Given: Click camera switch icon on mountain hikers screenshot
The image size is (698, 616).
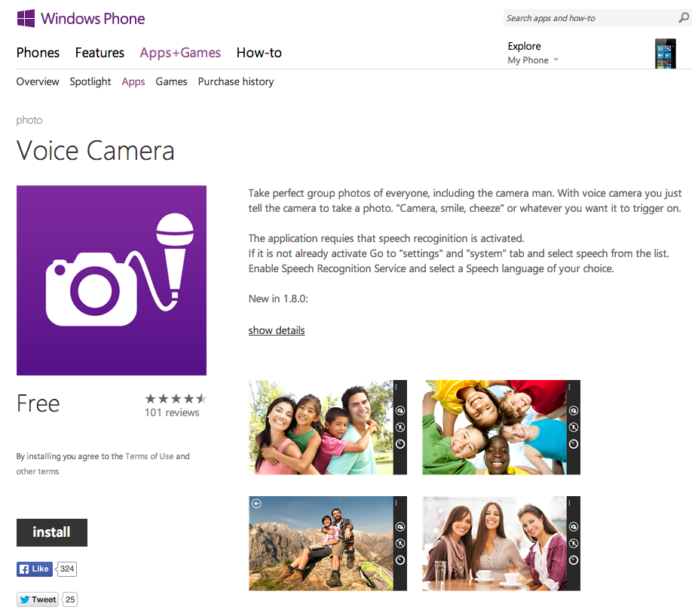Looking at the screenshot, I should (x=400, y=527).
